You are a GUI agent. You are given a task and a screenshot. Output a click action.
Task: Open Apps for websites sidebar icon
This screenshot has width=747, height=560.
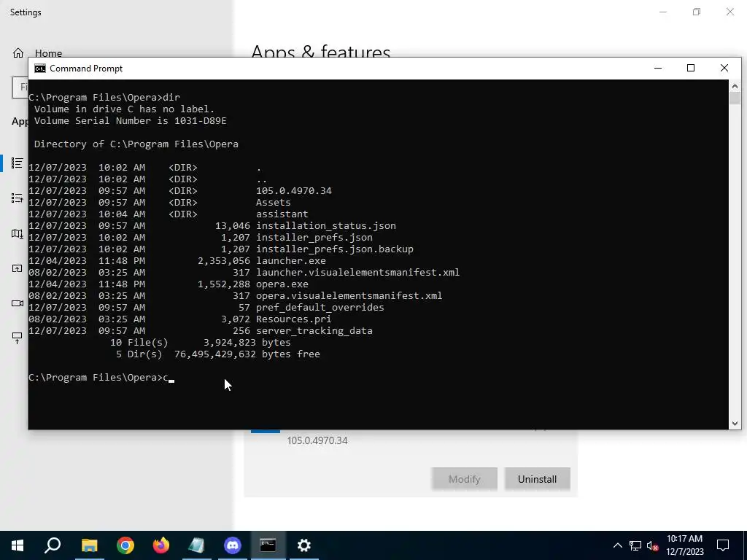click(x=18, y=268)
